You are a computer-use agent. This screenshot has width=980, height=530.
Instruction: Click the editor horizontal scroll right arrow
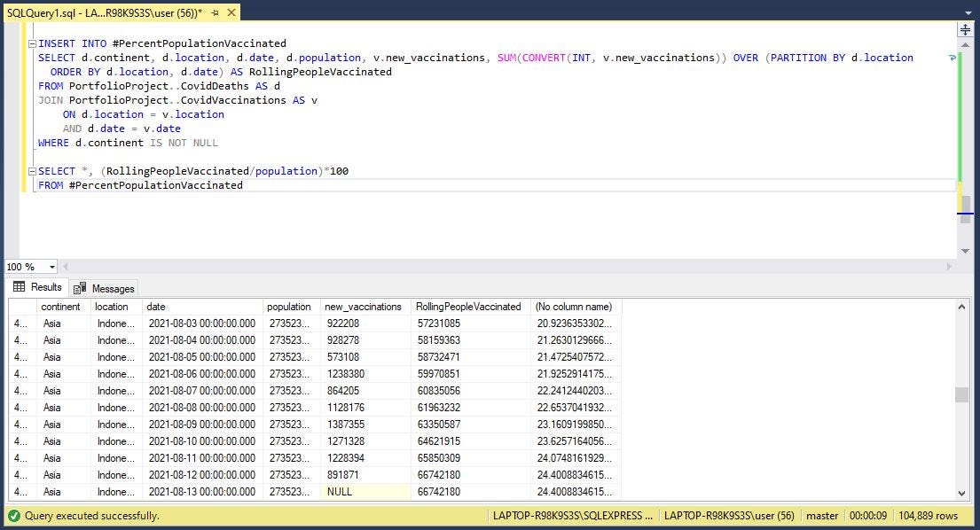[x=949, y=267]
